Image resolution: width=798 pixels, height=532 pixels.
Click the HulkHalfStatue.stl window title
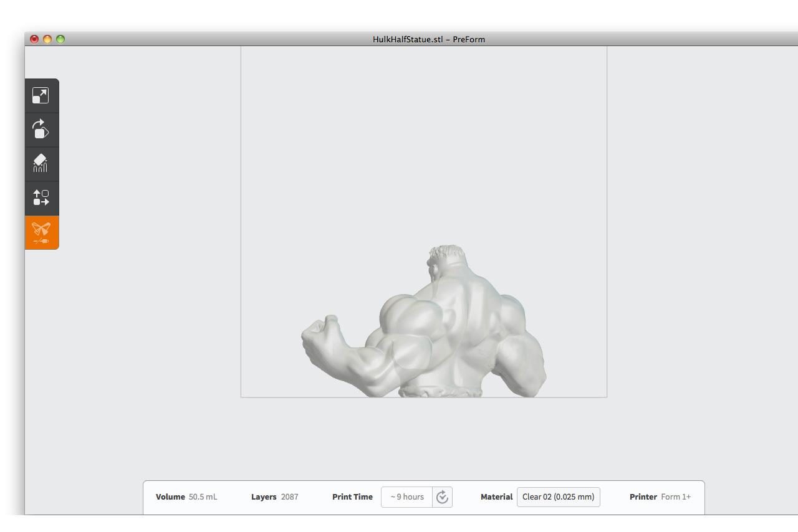click(x=429, y=39)
